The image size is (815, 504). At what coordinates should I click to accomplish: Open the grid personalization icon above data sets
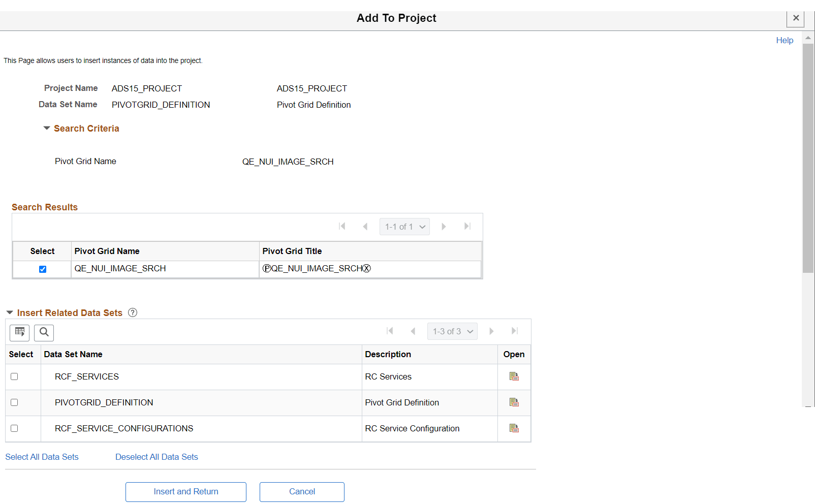pos(19,333)
